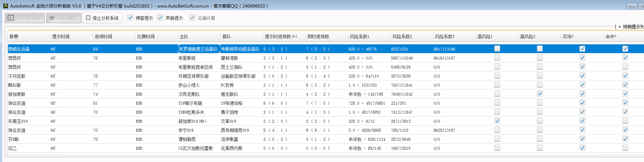This screenshot has height=162, width=644.
Task: Disable the 声音提示 checkbox
Action: point(160,18)
